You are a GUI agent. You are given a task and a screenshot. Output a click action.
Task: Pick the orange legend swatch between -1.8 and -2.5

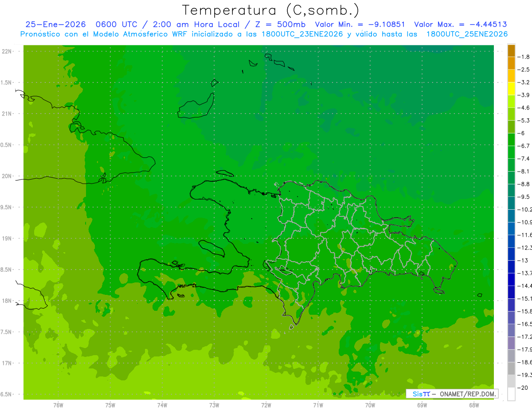[511, 63]
